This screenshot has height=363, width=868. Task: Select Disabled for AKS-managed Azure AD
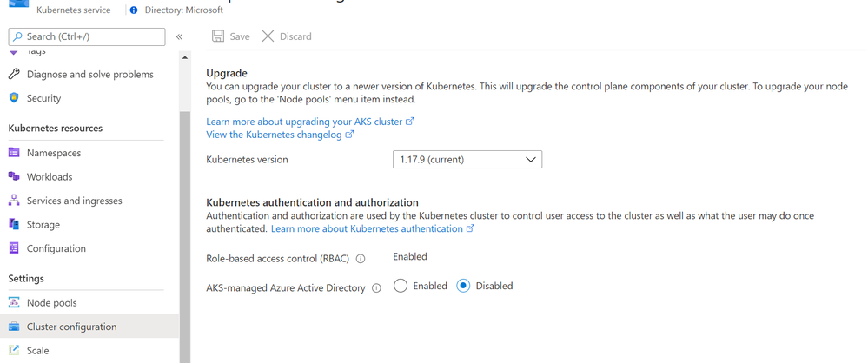(463, 286)
